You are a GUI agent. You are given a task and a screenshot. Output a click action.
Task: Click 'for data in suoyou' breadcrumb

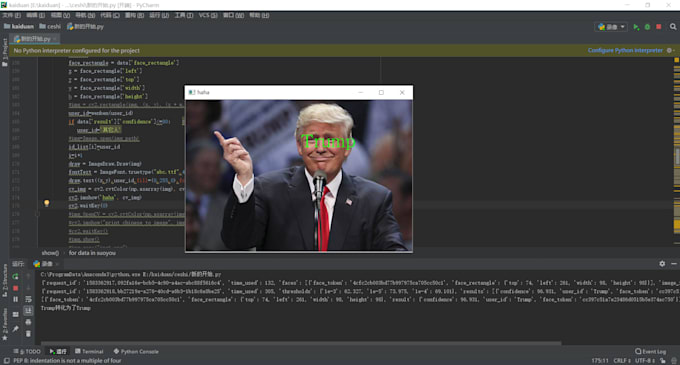tap(92, 253)
